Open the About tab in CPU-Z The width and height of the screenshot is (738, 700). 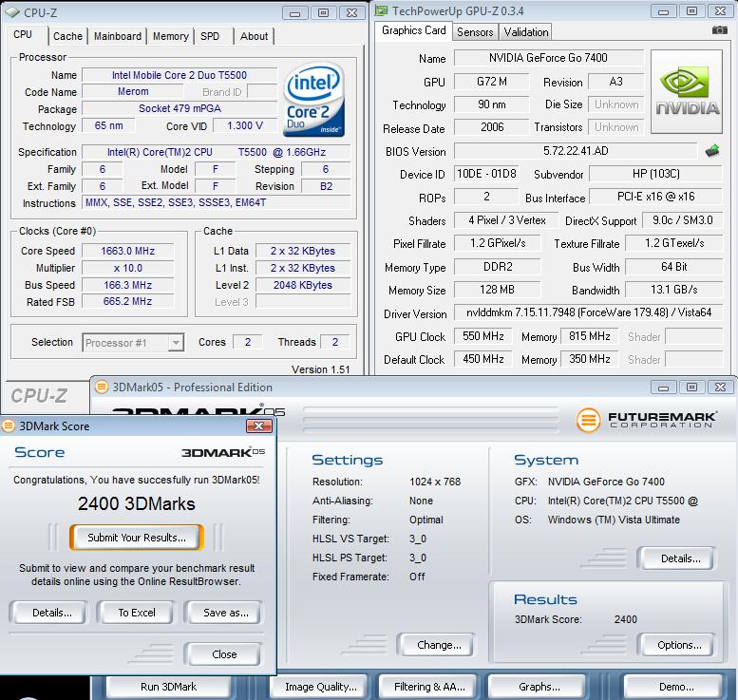(x=255, y=36)
